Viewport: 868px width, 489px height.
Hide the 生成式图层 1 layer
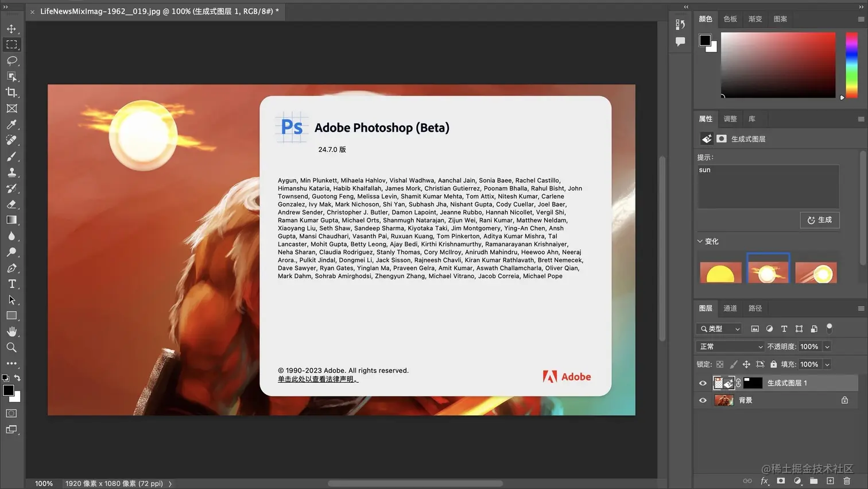[703, 383]
